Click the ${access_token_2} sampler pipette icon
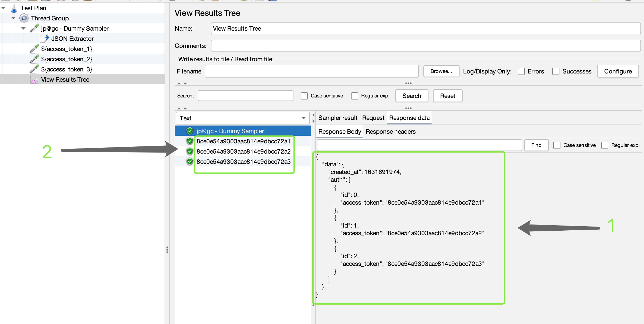Image resolution: width=644 pixels, height=324 pixels. click(x=34, y=59)
